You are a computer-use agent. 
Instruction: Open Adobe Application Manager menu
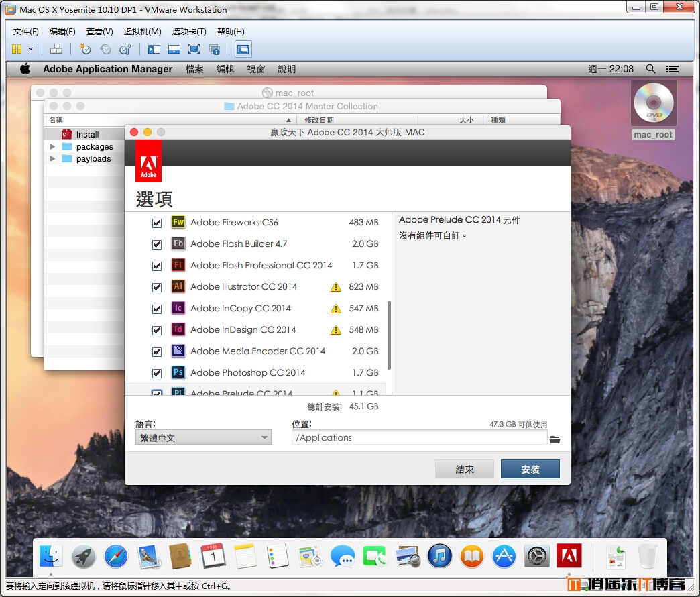(107, 69)
